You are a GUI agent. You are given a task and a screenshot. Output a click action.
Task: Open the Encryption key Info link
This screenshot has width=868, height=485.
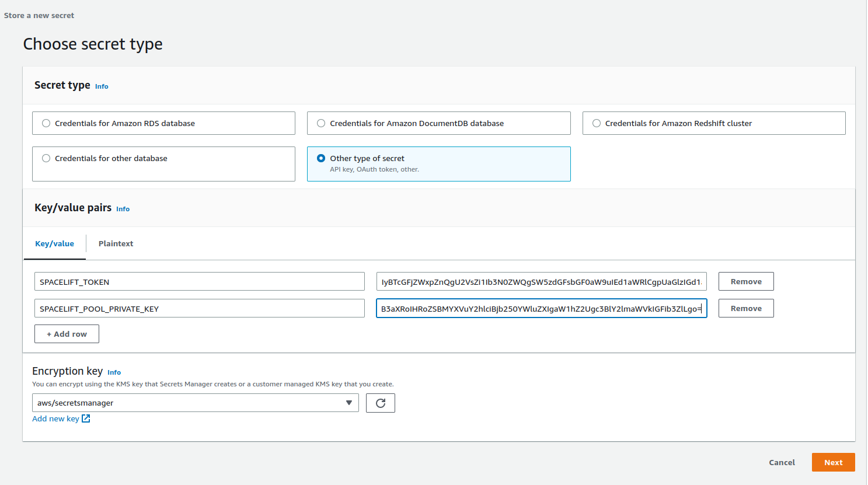coord(114,372)
